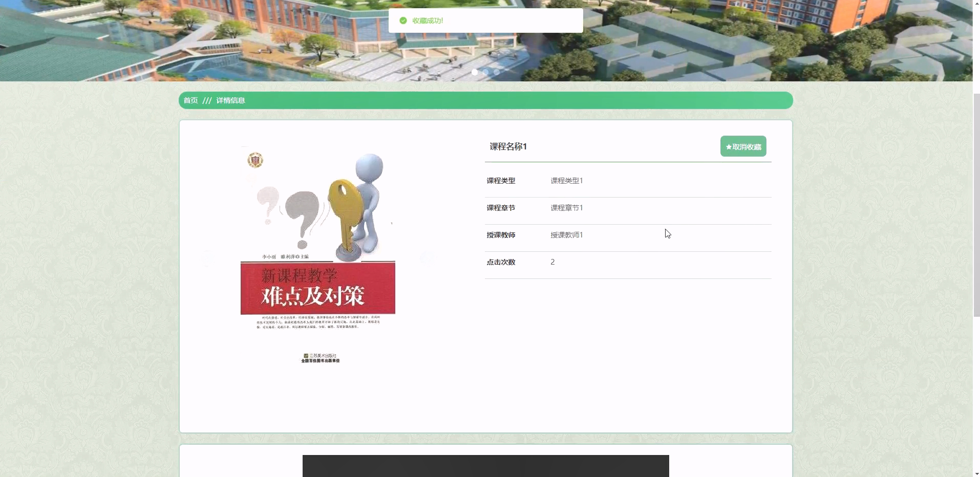Click the star icon on the 取消收藏 button
Image resolution: width=980 pixels, height=477 pixels.
(729, 146)
